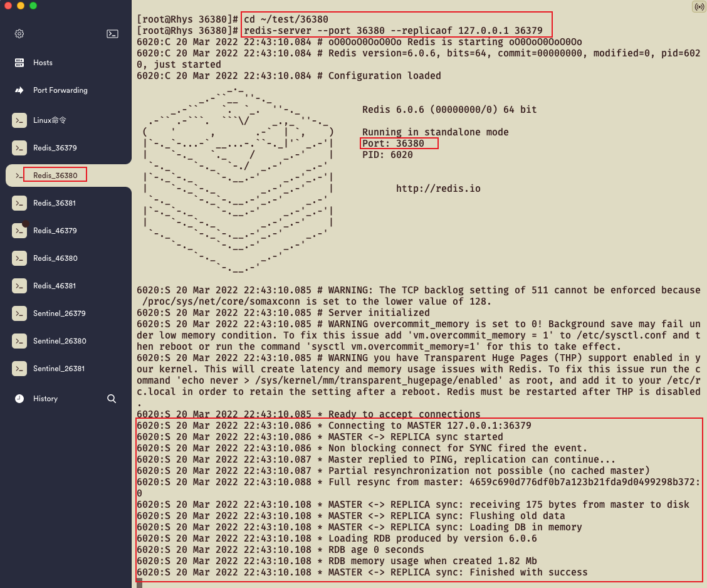This screenshot has width=707, height=588.
Task: Click 'Loading RDB produced by version 6.0.6'
Action: coord(337,538)
